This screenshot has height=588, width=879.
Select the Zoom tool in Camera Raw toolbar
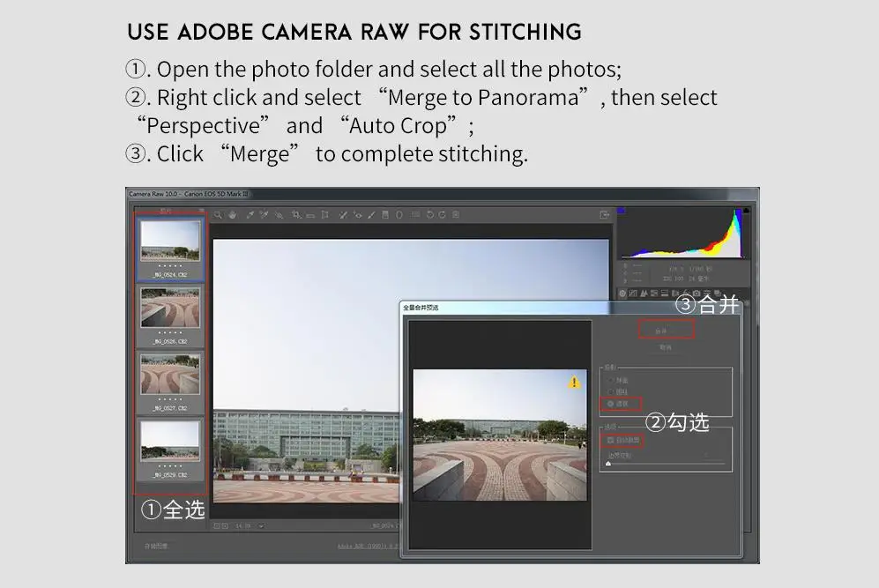(x=218, y=215)
